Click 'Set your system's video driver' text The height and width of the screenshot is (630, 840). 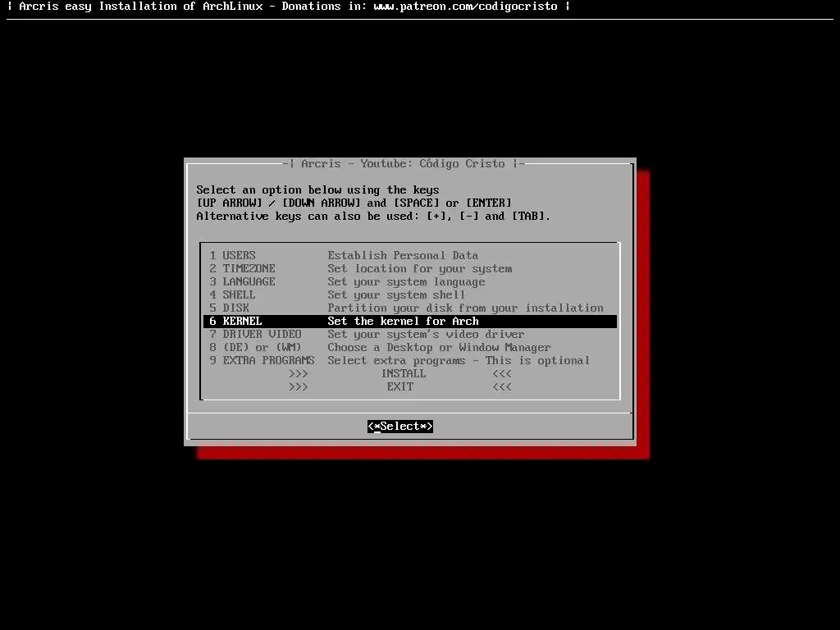(x=426, y=335)
